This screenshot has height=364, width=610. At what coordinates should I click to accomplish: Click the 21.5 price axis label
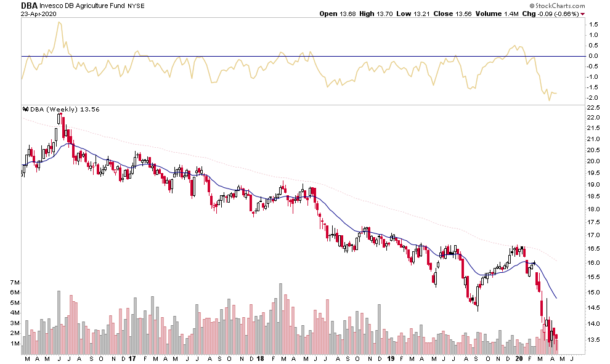(x=593, y=128)
